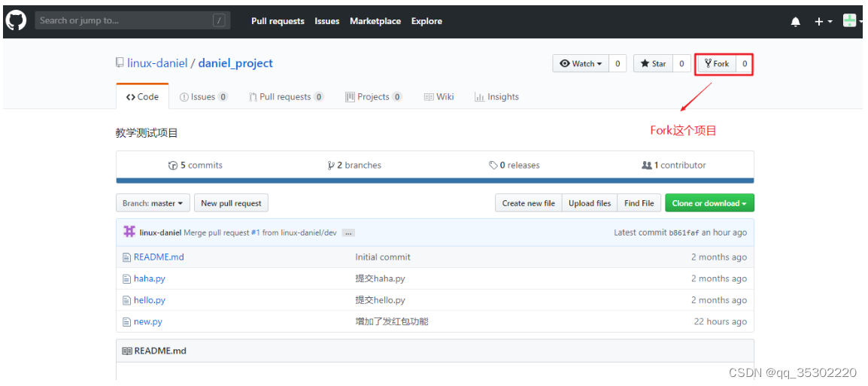
Task: Switch to the Insights tab
Action: (496, 97)
